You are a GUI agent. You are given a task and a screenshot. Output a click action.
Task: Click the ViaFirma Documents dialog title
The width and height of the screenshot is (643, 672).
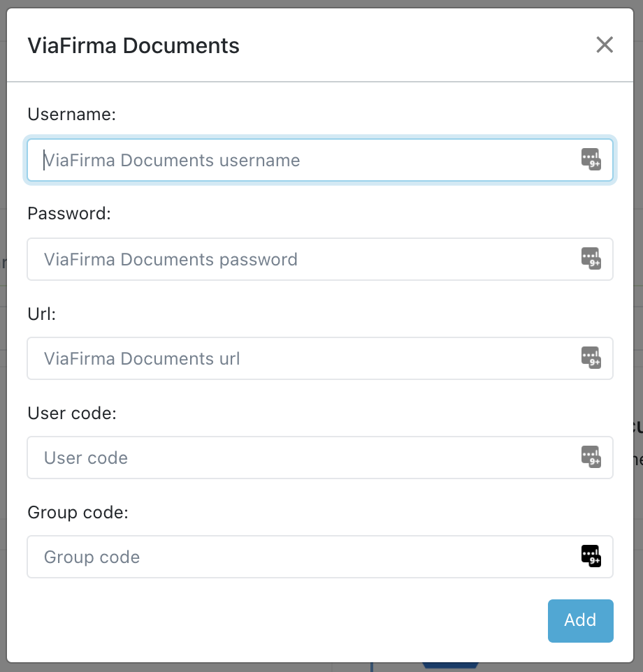pyautogui.click(x=133, y=46)
